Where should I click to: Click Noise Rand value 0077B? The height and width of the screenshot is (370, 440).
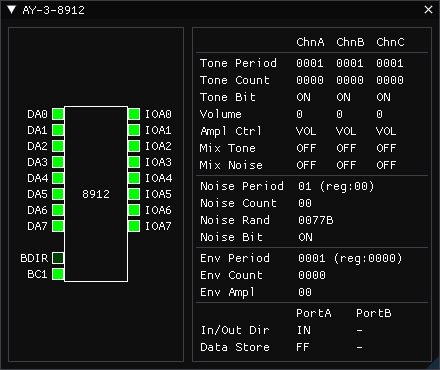click(316, 220)
